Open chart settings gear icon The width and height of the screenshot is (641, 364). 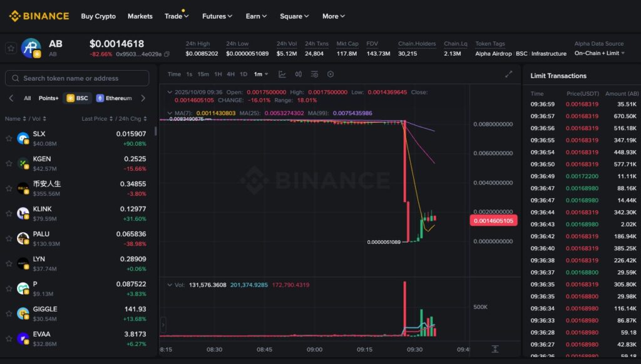pyautogui.click(x=331, y=74)
